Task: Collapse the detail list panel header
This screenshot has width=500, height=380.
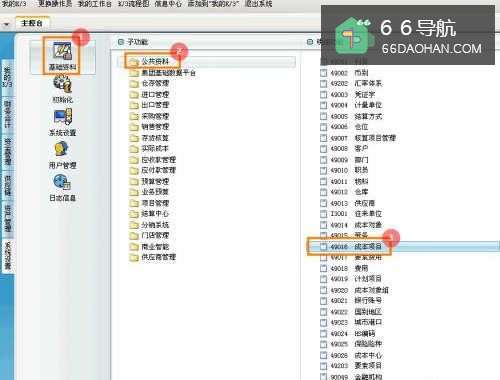Action: [x=310, y=42]
